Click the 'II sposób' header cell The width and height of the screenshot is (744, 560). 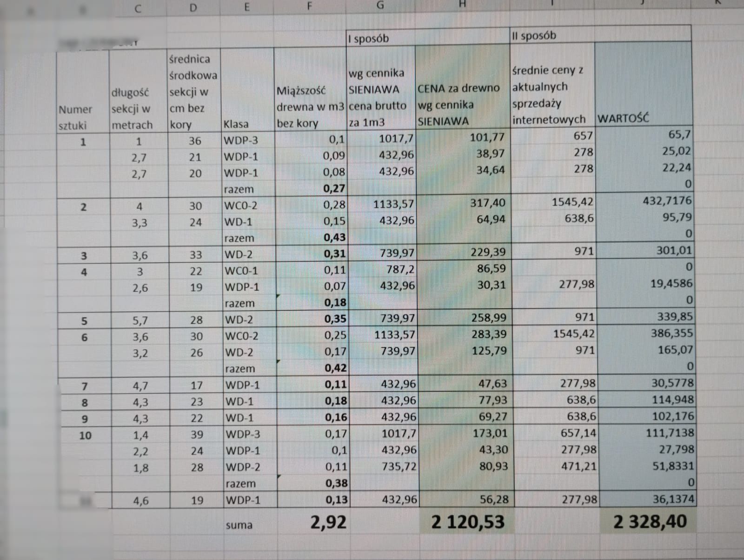pyautogui.click(x=600, y=35)
